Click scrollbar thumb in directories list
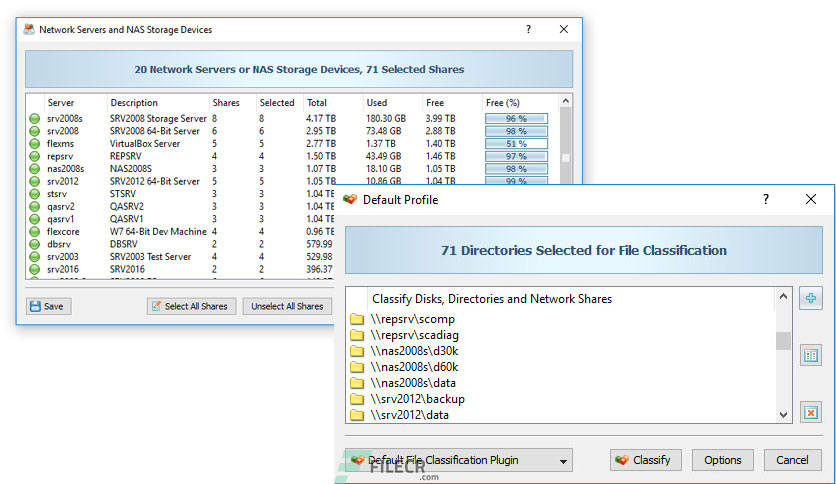This screenshot has width=836, height=484. pyautogui.click(x=783, y=341)
